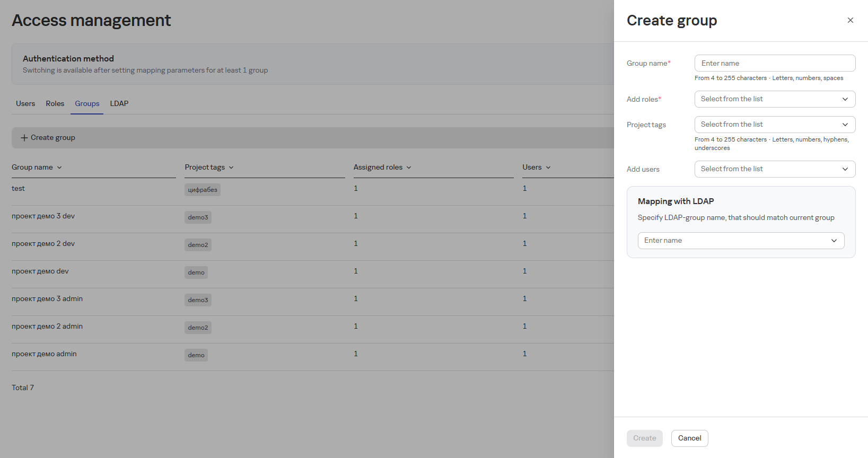Image resolution: width=868 pixels, height=458 pixels.
Task: Click the plus icon beside Create group
Action: point(24,138)
